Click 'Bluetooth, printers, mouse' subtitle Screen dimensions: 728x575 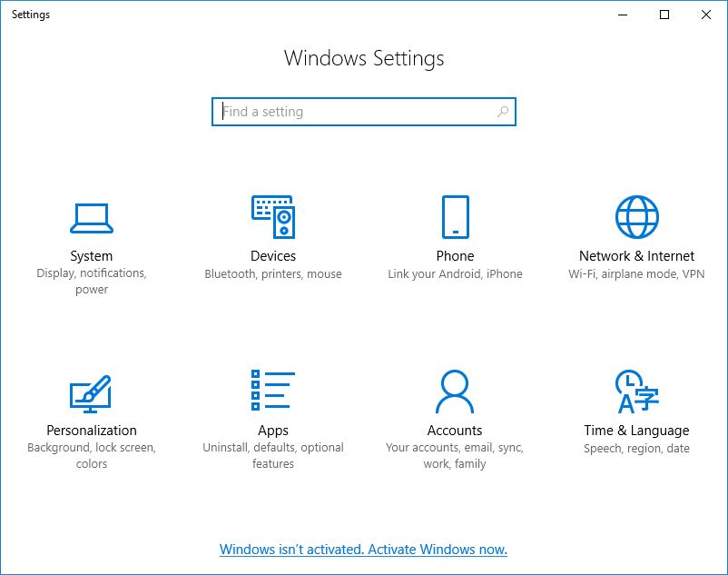coord(273,273)
